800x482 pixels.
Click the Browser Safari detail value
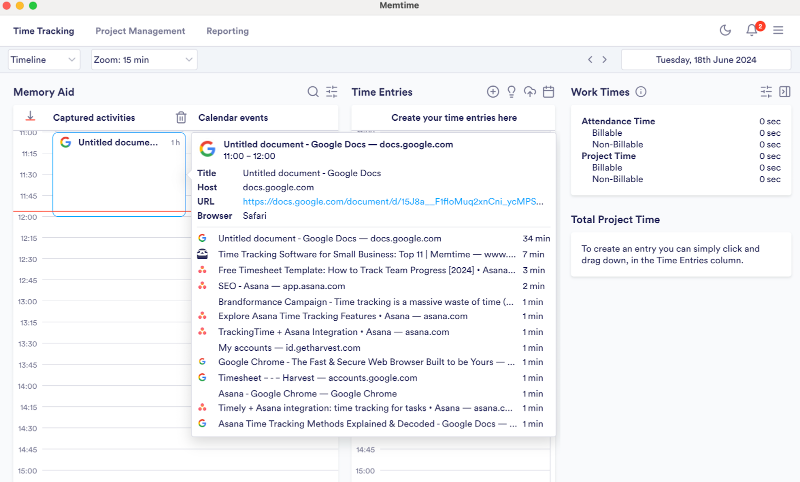click(x=255, y=216)
